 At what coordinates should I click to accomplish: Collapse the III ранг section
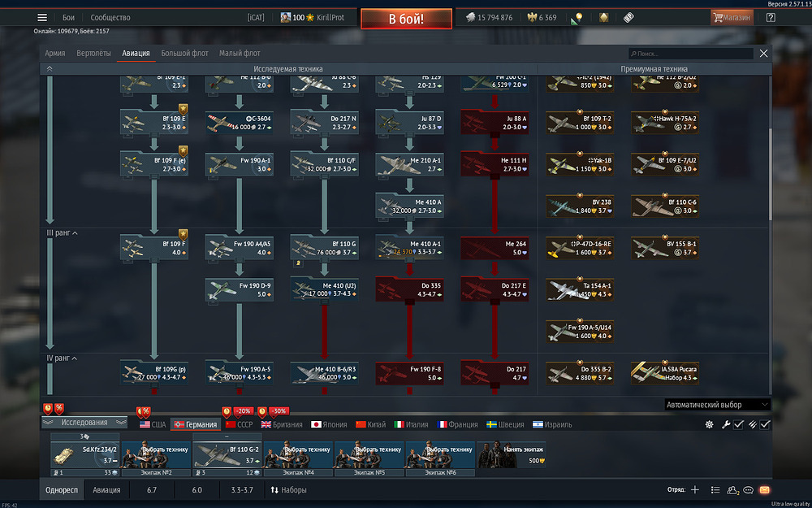63,233
